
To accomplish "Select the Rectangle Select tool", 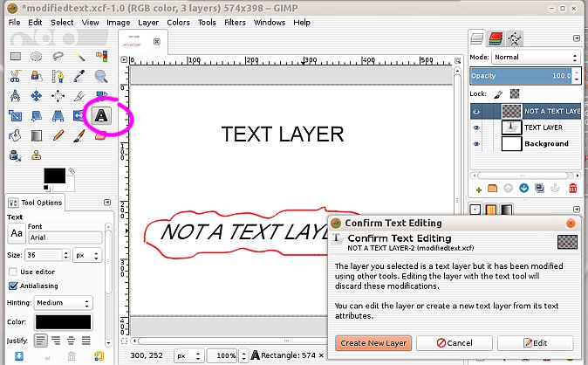I will (x=16, y=57).
